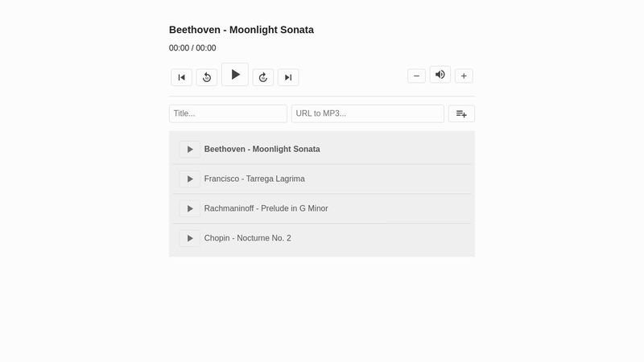Viewport: 644px width, 362px height.
Task: Skip to the next track
Action: click(288, 77)
